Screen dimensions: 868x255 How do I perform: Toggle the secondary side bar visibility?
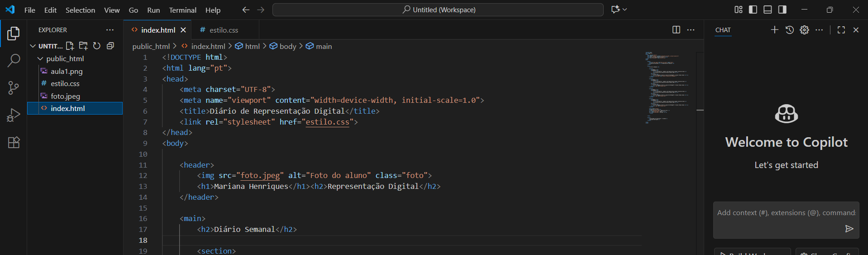tap(782, 10)
